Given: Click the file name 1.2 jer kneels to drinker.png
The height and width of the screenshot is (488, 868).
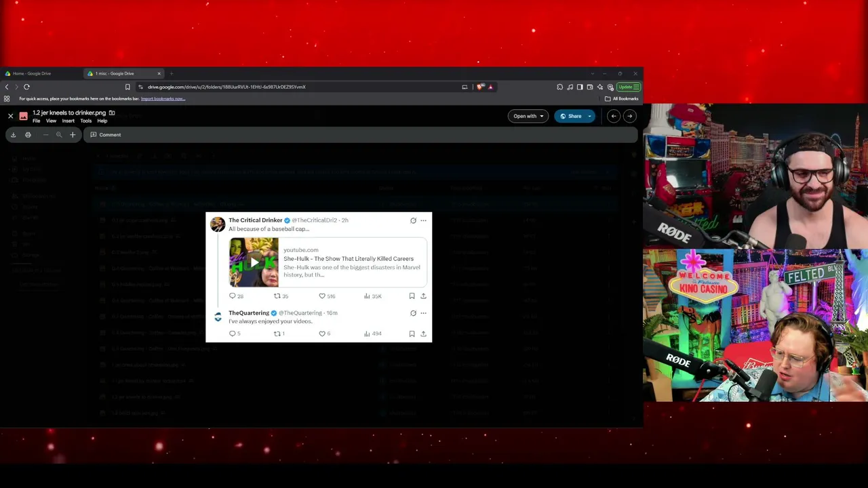Looking at the screenshot, I should pyautogui.click(x=69, y=113).
